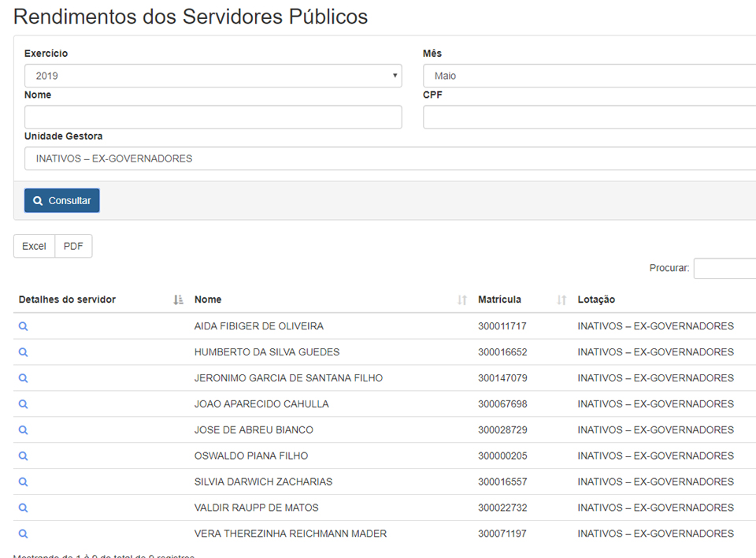This screenshot has width=756, height=558.
Task: Focus the Nome text input field
Action: pos(213,117)
